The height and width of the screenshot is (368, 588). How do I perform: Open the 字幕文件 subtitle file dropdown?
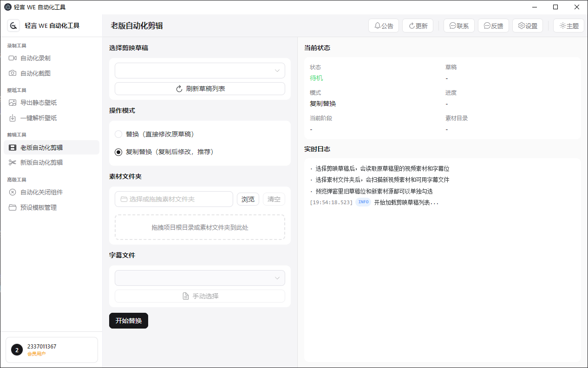[x=200, y=278]
